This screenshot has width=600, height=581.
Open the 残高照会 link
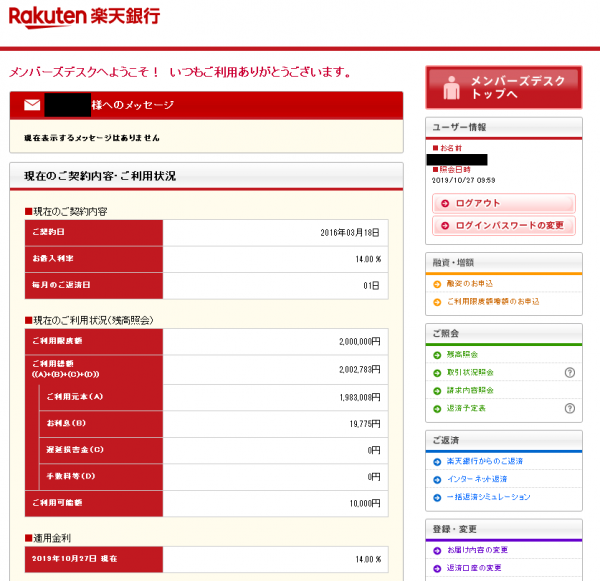pos(462,354)
